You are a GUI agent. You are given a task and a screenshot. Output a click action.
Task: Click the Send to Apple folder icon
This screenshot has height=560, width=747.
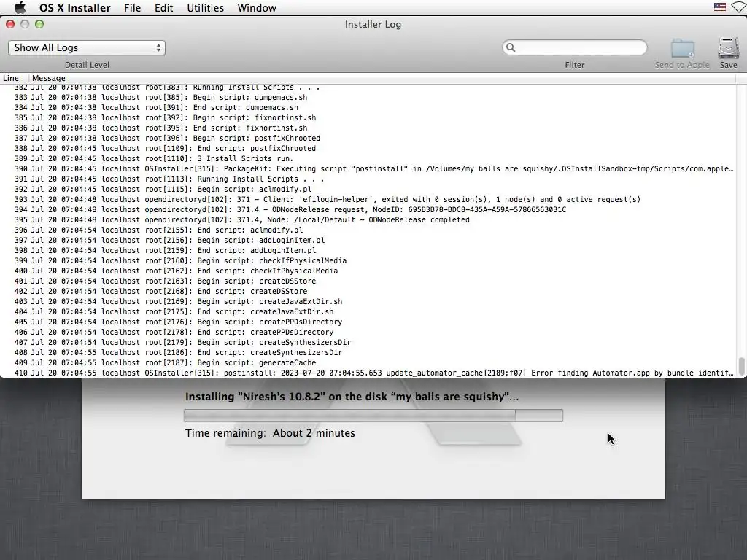[683, 48]
